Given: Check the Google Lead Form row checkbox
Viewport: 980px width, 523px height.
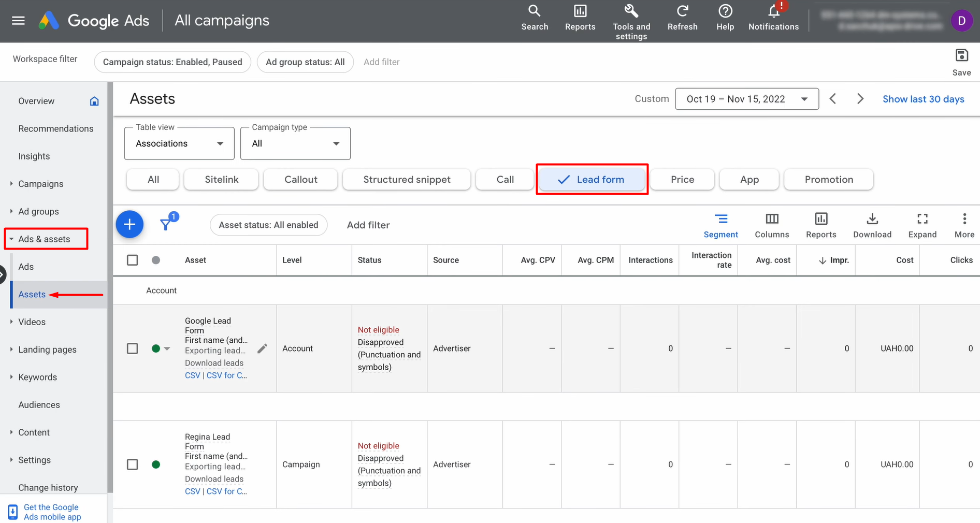Looking at the screenshot, I should [x=133, y=348].
